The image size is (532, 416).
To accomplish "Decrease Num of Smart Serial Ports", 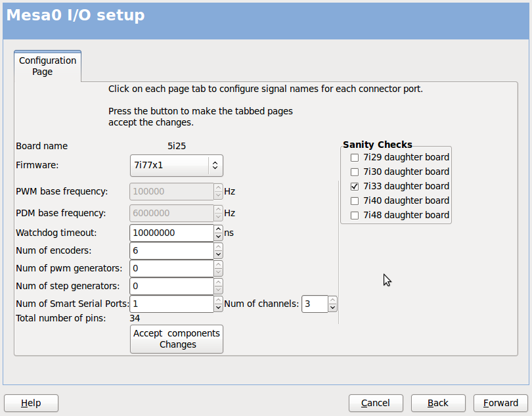I will [218, 308].
